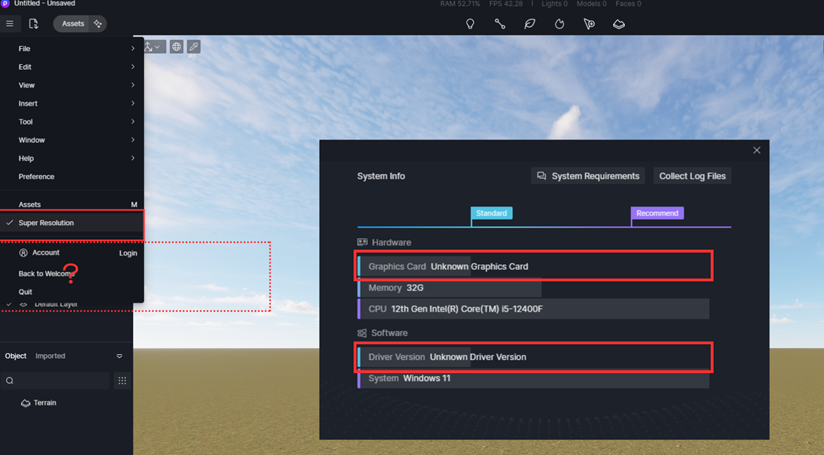Click the Software section icon

pyautogui.click(x=362, y=333)
